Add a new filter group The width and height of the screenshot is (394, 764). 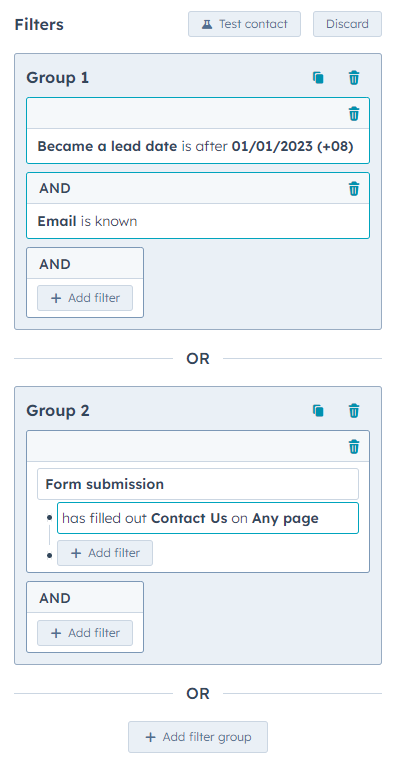(198, 737)
